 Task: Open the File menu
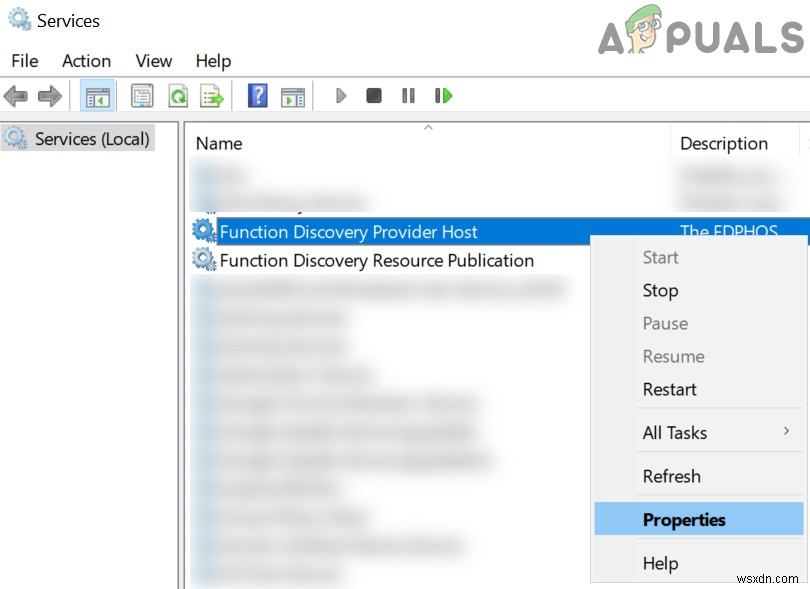pos(25,61)
